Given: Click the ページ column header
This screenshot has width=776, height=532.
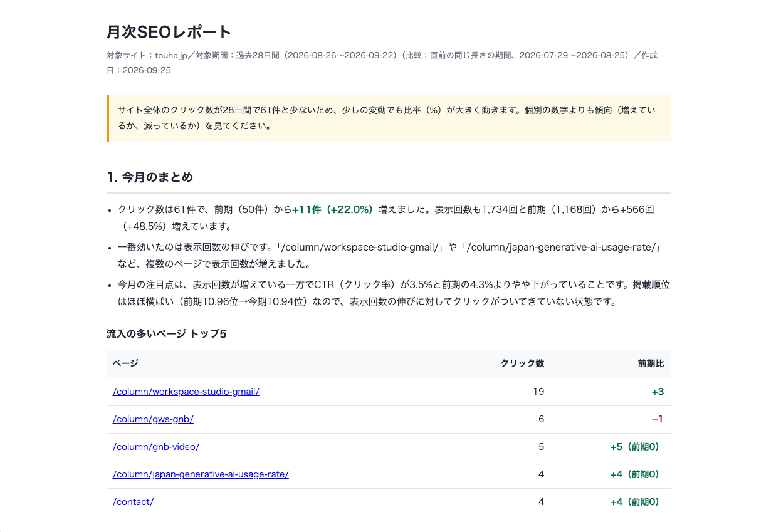Looking at the screenshot, I should tap(125, 363).
